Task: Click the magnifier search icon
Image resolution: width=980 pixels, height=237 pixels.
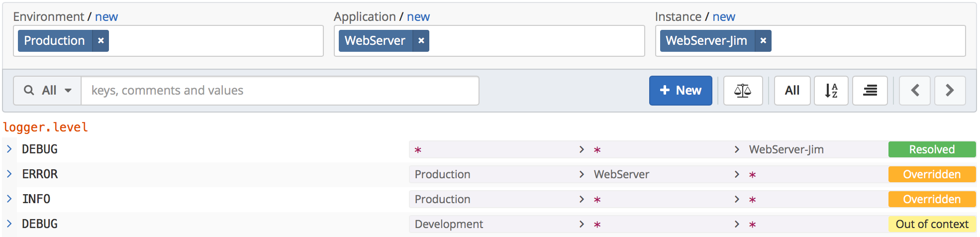Action: [x=29, y=90]
